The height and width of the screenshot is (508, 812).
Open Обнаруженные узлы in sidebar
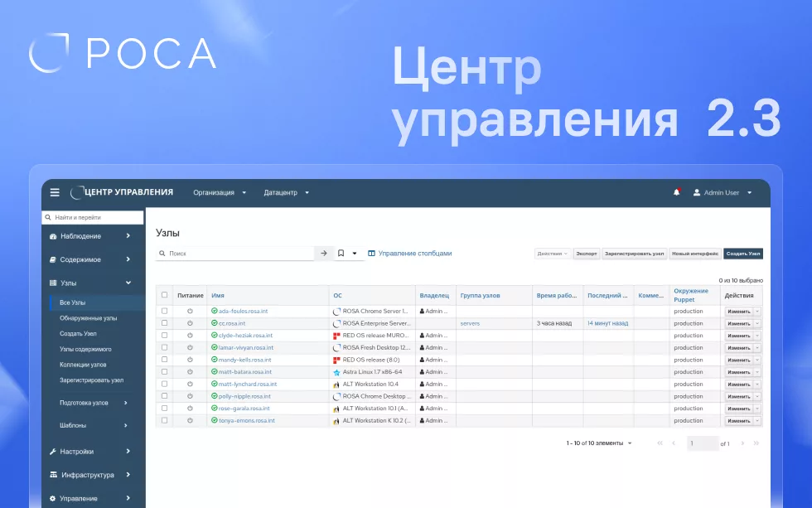coord(88,318)
